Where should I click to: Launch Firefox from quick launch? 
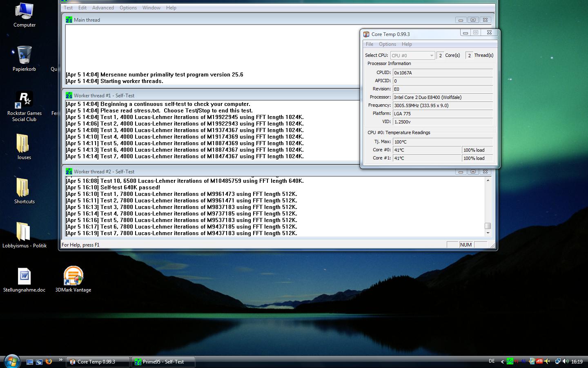click(x=49, y=361)
